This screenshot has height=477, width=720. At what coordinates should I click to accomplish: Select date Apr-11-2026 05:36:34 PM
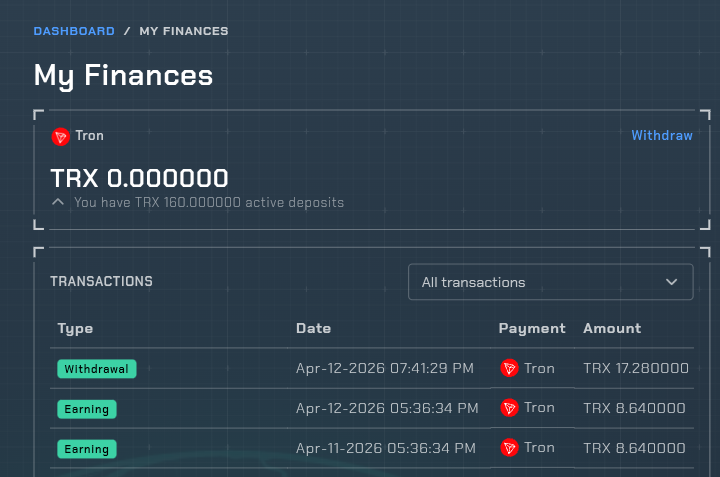(386, 448)
